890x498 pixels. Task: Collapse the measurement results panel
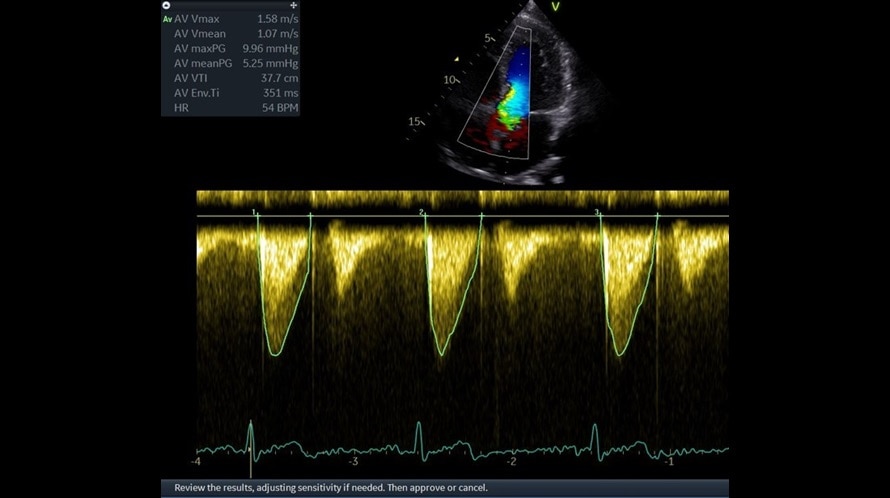[x=166, y=6]
